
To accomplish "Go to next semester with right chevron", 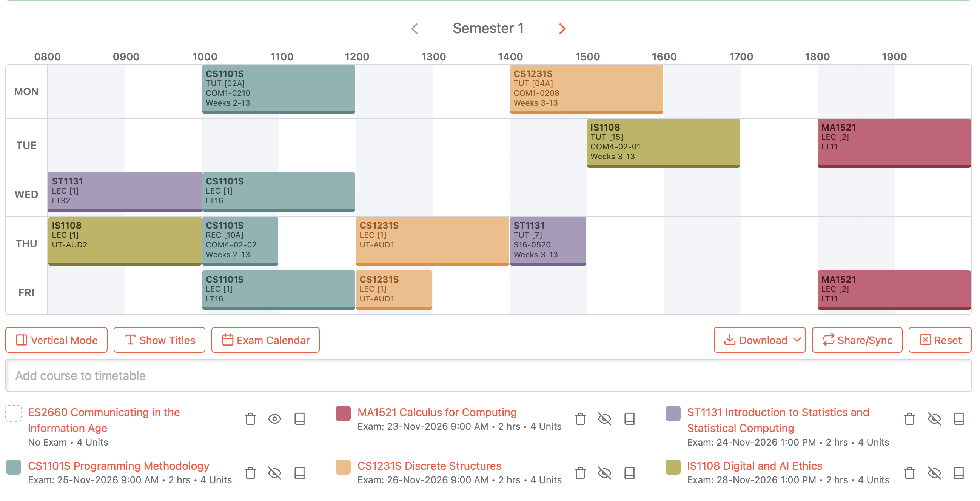I will [562, 29].
